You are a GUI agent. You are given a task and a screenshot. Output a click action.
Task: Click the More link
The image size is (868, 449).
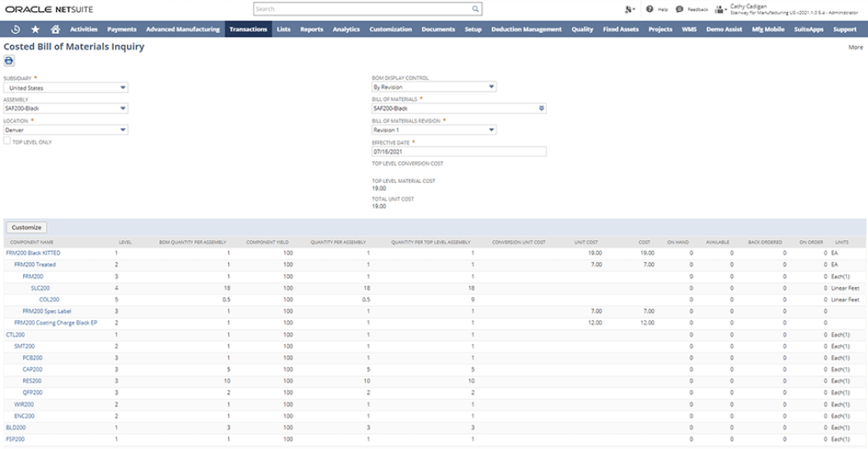(x=855, y=47)
